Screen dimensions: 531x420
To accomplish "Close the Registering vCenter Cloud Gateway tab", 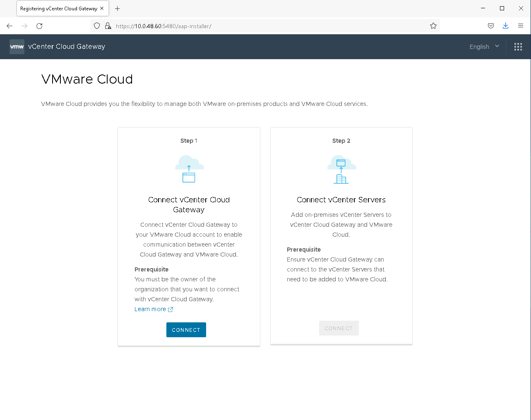I will (x=102, y=9).
